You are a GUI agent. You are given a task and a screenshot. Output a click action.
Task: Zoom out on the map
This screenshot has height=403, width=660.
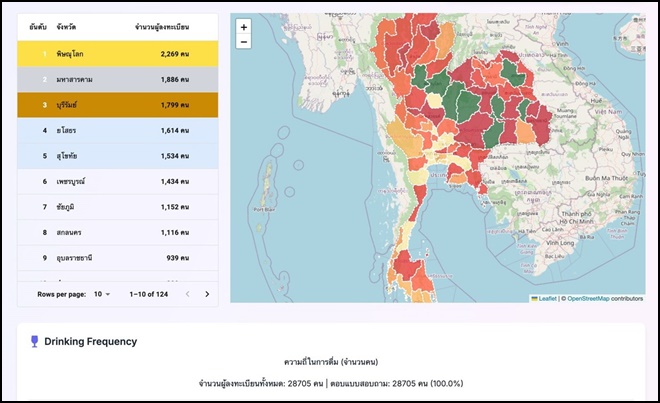point(244,42)
